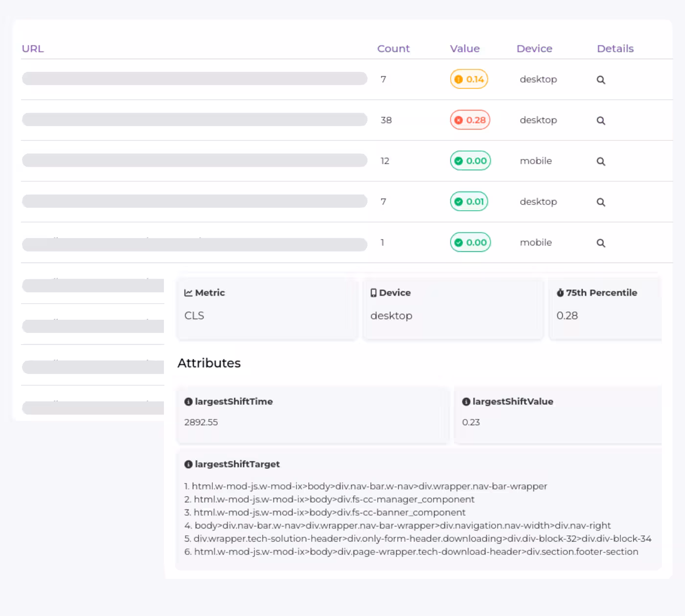Sort the table by the Count column

[x=393, y=48]
